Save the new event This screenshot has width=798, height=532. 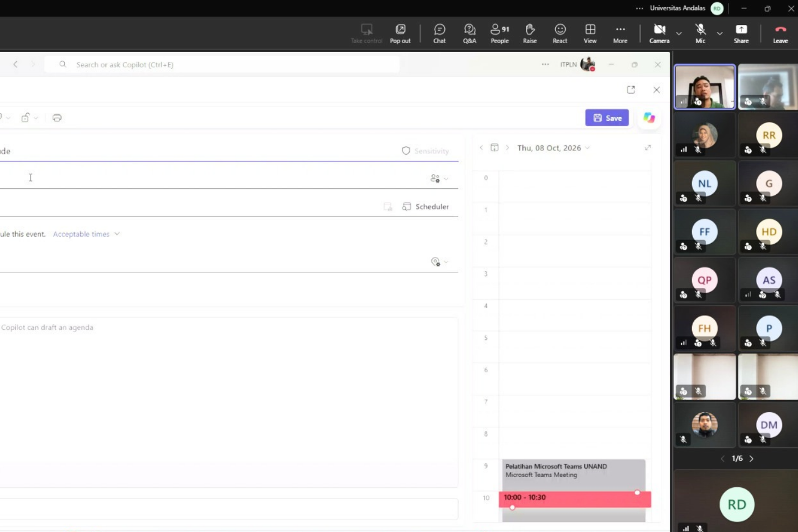(x=607, y=118)
